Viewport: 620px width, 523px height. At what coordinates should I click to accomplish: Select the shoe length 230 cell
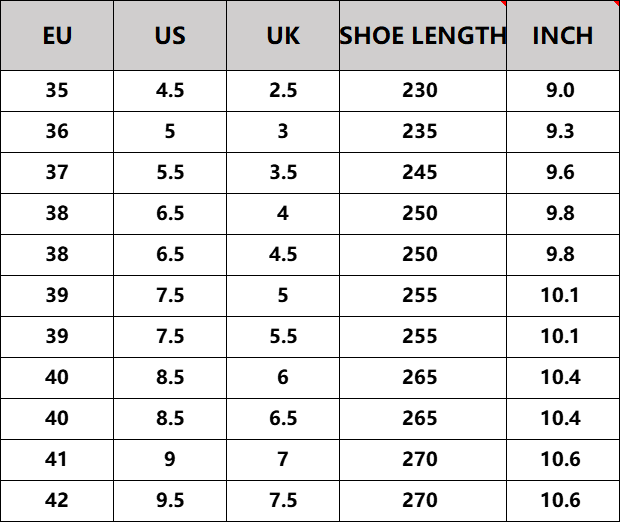pos(420,91)
